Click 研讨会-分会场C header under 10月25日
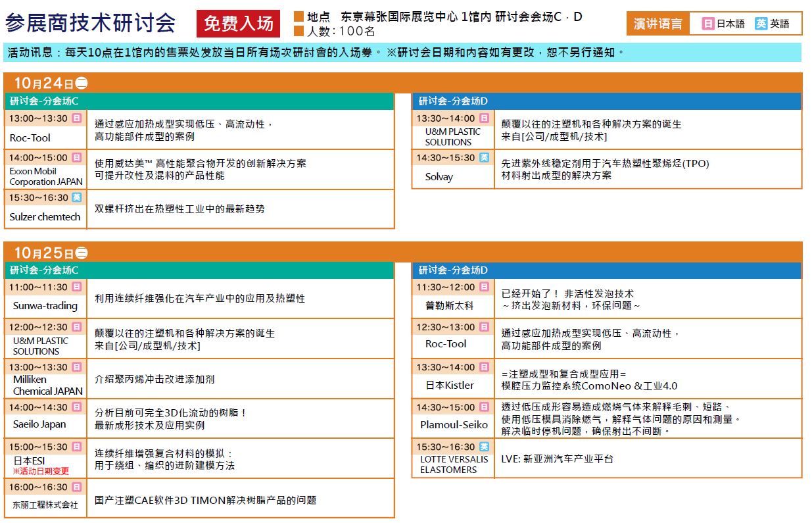The width and height of the screenshot is (812, 523). (x=200, y=270)
